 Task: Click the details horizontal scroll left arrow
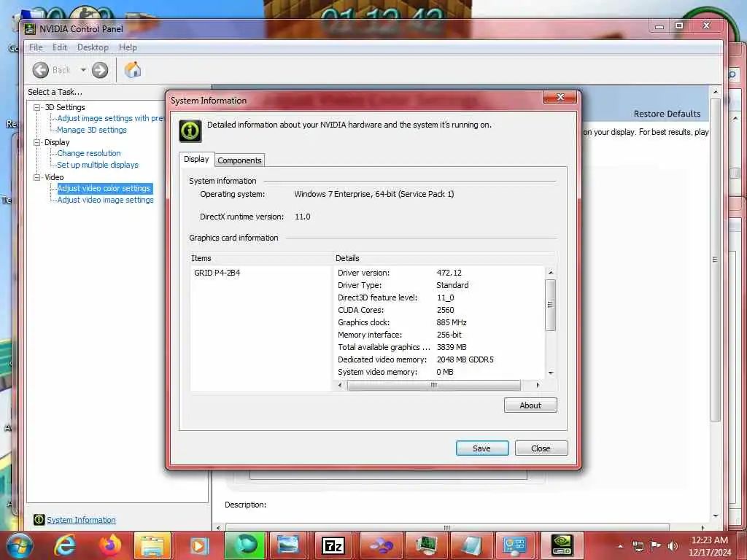340,385
